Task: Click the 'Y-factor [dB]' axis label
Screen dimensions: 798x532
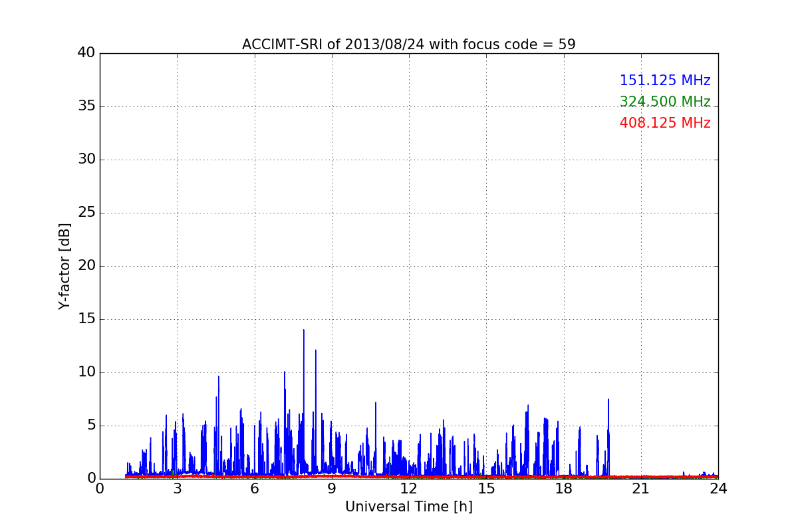Action: point(65,266)
